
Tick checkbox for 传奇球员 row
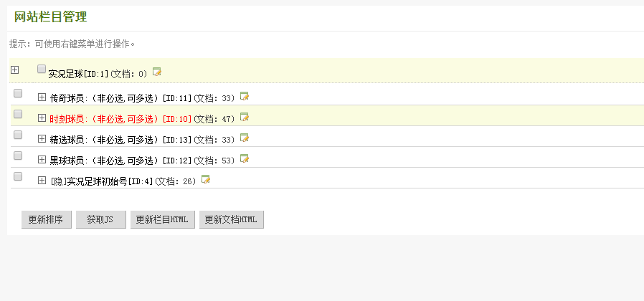[x=18, y=93]
